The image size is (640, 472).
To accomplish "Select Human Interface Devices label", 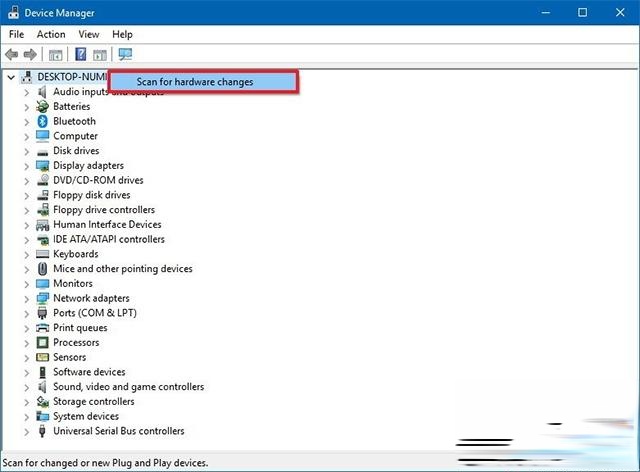I will tap(107, 225).
